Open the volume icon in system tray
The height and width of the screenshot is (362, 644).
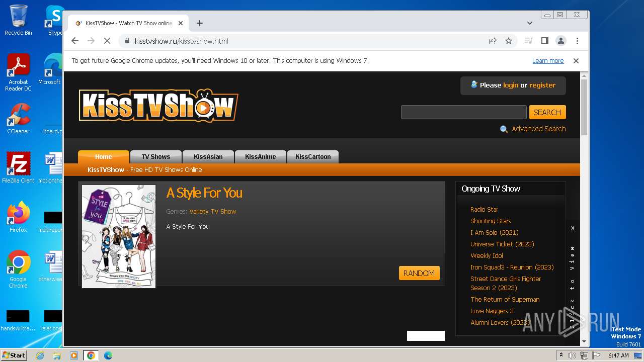(x=572, y=355)
